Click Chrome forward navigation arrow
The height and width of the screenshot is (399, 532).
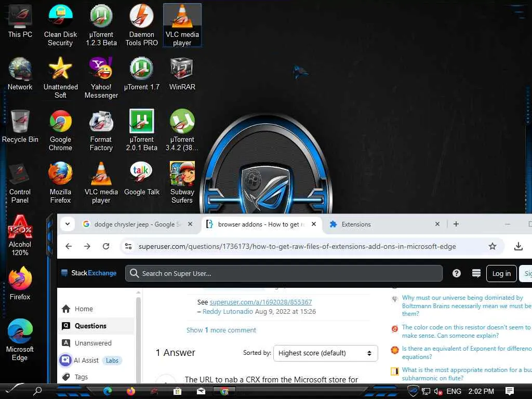[x=87, y=246]
